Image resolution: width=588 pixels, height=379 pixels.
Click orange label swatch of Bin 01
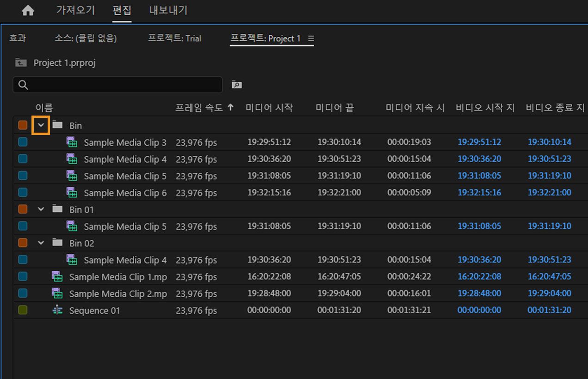(x=23, y=209)
